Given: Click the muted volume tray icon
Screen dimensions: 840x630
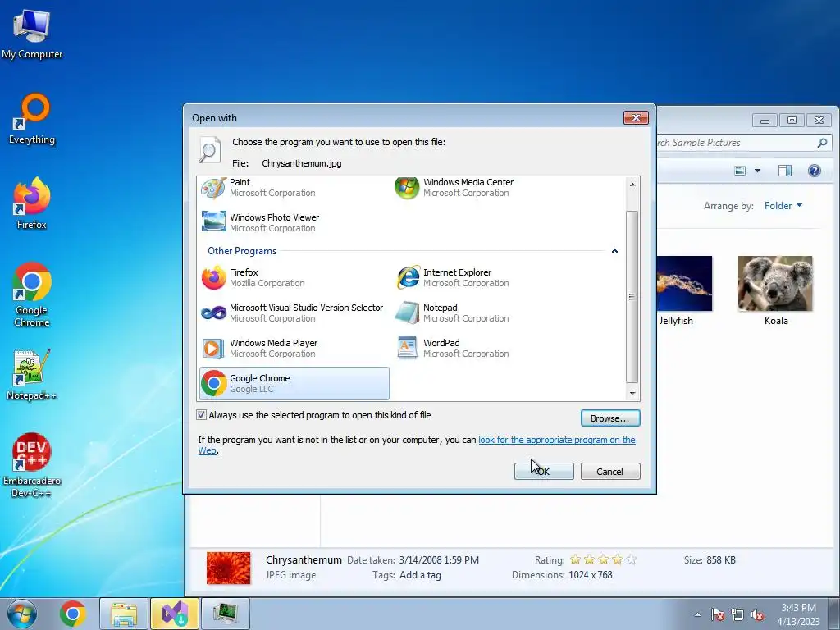Looking at the screenshot, I should (757, 614).
